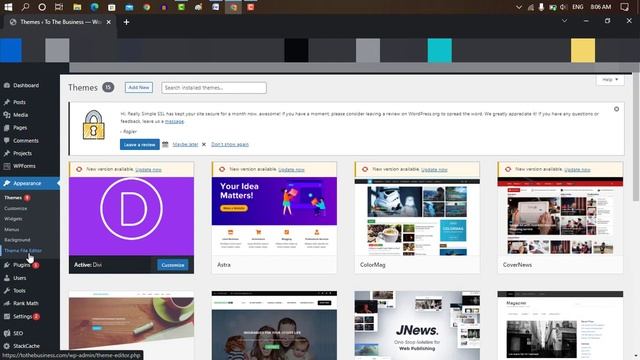This screenshot has width=640, height=360.
Task: Click the Customize button on Divi
Action: point(173,265)
